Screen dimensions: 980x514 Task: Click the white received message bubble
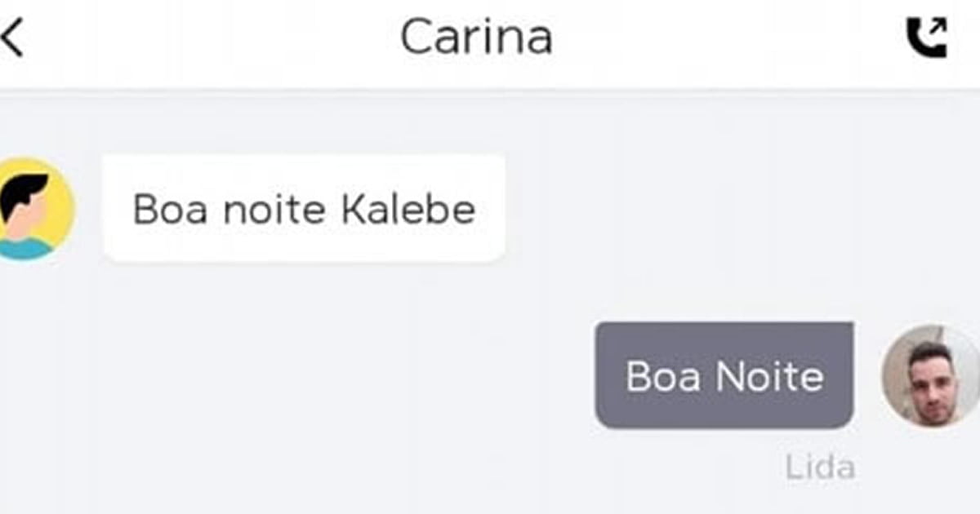click(304, 210)
